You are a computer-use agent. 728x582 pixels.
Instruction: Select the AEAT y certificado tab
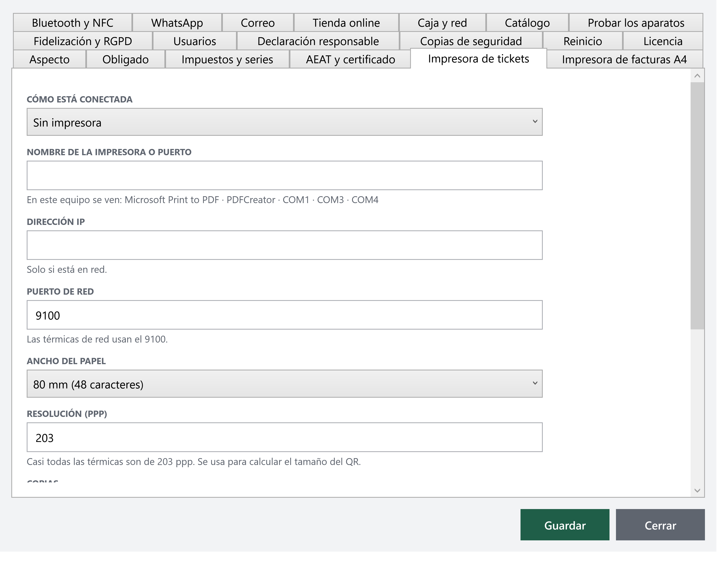click(350, 59)
